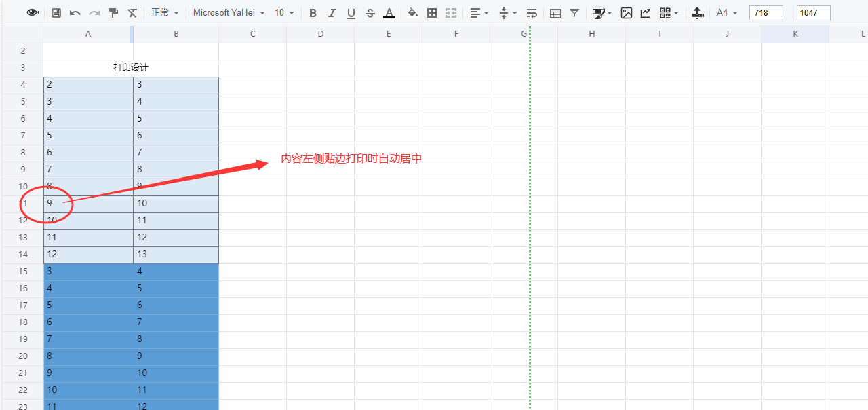868x410 pixels.
Task: Open the 正常 number format dropdown
Action: [x=165, y=13]
